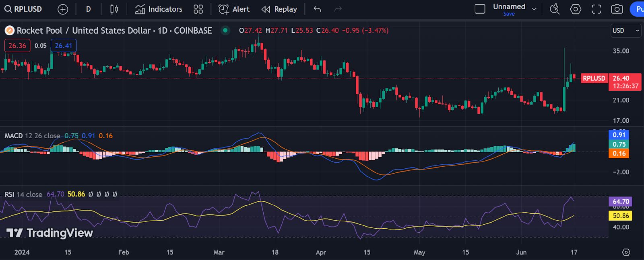Select the Rocket Pool / United States Dollar title

[x=114, y=31]
